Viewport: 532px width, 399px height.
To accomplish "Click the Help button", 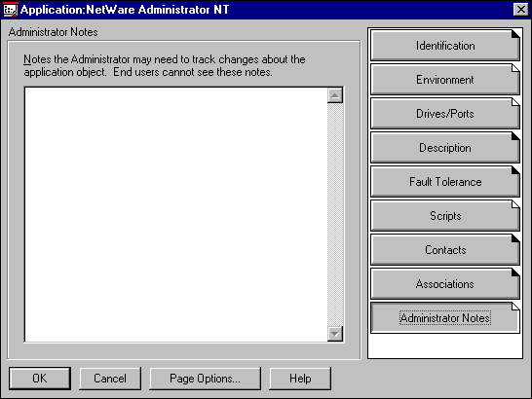I will [x=300, y=379].
